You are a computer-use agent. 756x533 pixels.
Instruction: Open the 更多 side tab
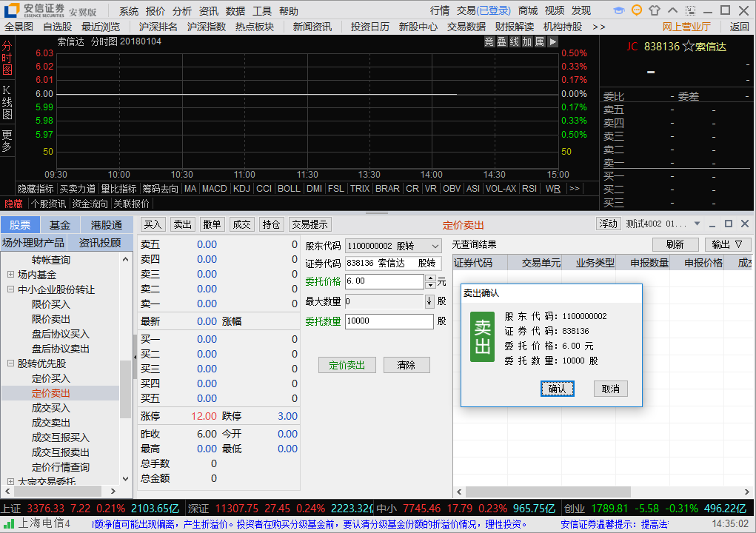tap(7, 140)
